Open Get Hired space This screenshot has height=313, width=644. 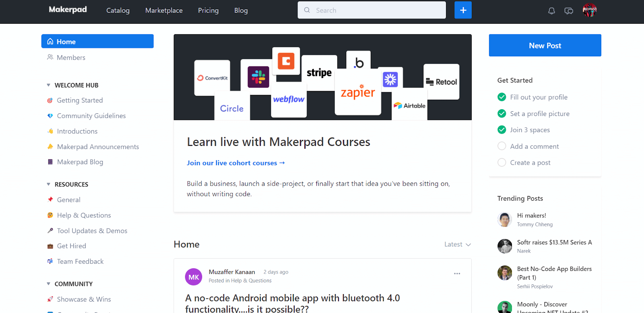click(72, 246)
